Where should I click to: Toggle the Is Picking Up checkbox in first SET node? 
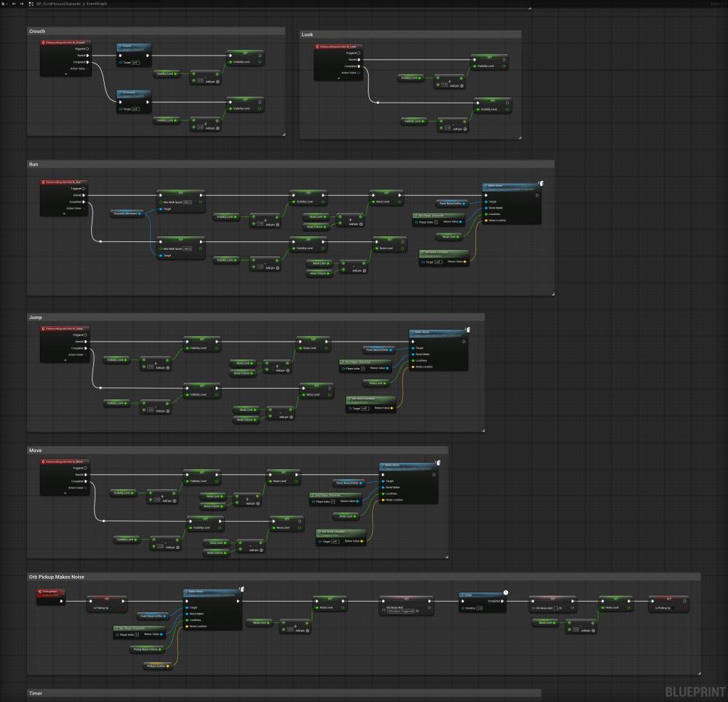[112, 608]
